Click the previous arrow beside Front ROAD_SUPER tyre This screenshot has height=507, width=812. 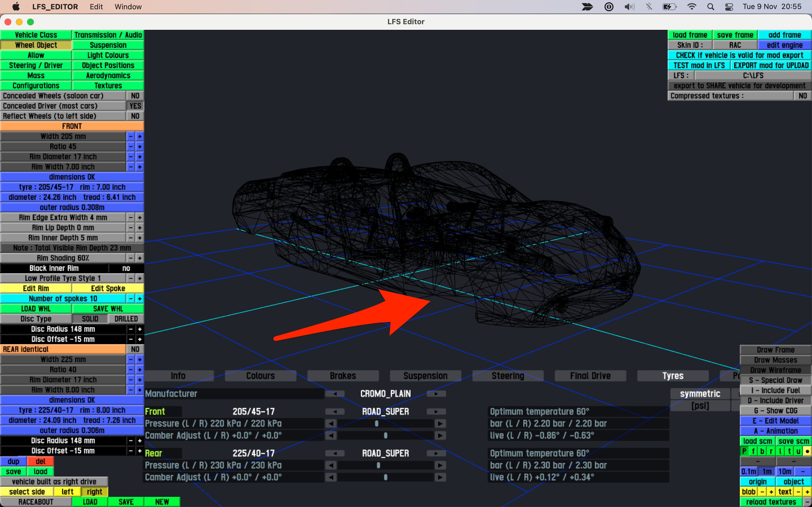coord(335,412)
